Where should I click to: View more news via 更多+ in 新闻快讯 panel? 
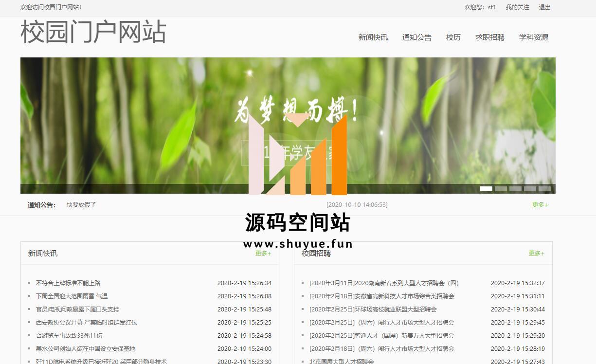click(x=263, y=254)
